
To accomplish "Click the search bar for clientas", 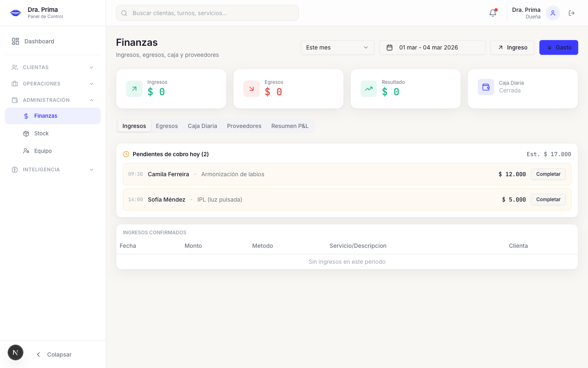I will coord(207,13).
